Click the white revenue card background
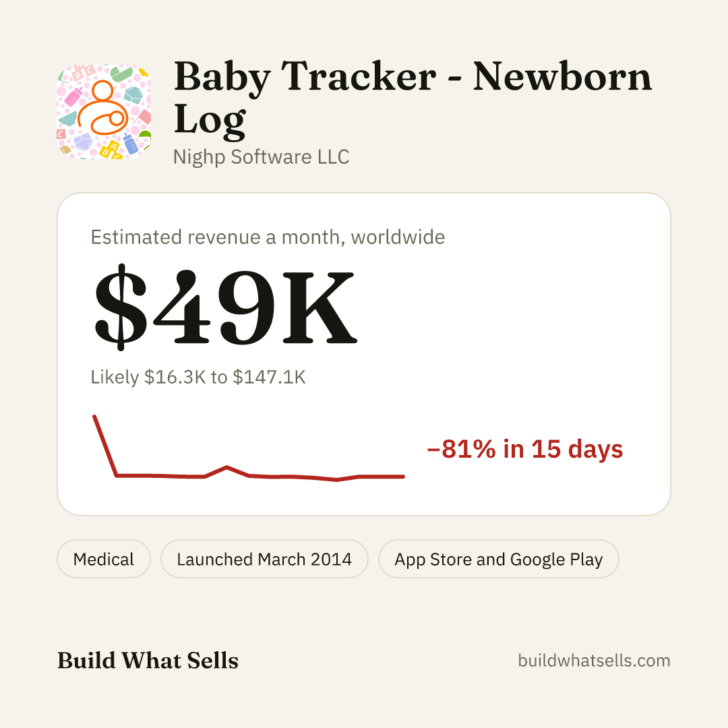728x728 pixels. tap(511, 325)
